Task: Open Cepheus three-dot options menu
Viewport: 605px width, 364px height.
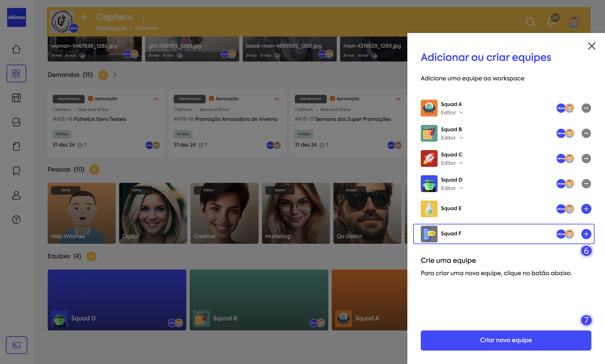Action: 143,17
